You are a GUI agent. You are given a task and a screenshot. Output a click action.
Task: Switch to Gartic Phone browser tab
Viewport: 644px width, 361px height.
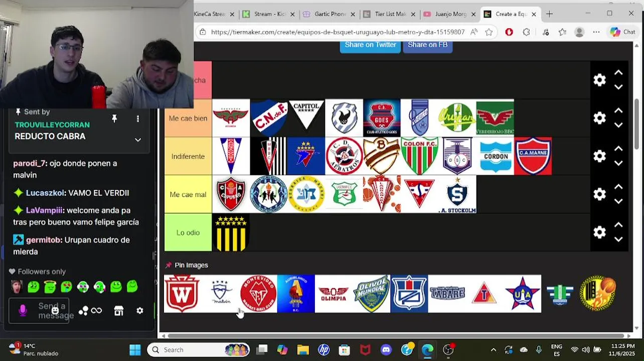coord(330,14)
